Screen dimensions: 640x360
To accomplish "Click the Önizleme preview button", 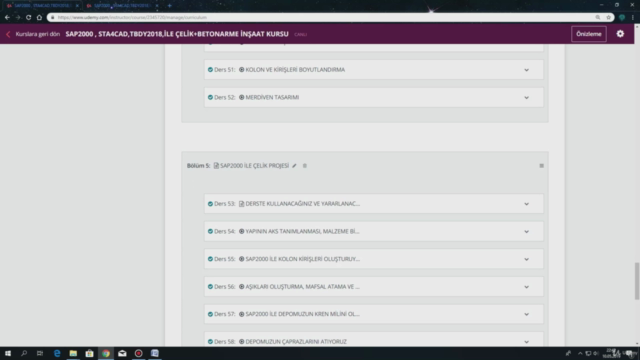I will pyautogui.click(x=589, y=34).
